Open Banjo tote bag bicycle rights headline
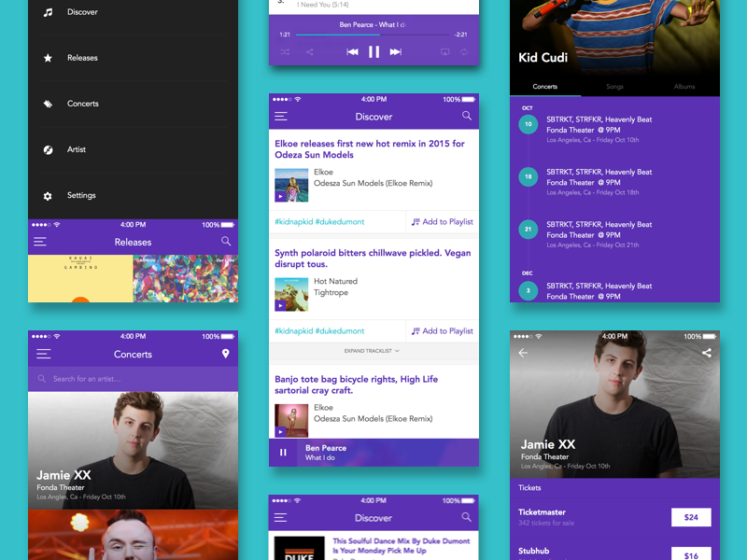This screenshot has height=560, width=747. click(x=357, y=385)
